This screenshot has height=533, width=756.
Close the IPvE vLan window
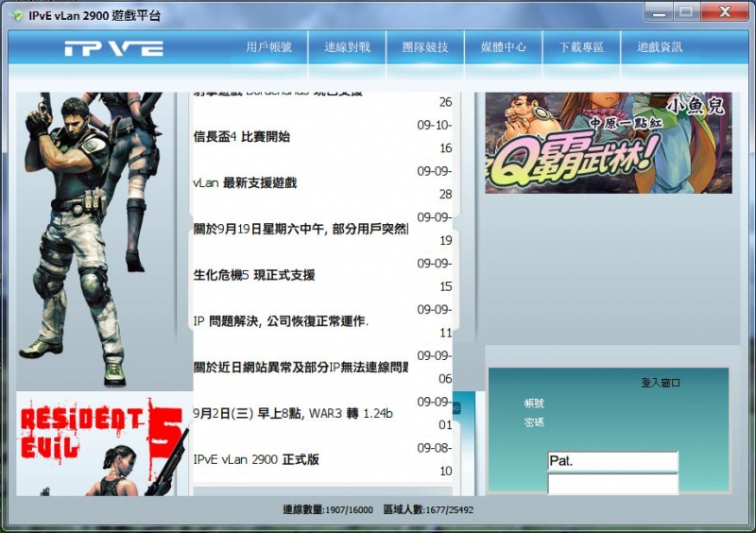click(x=725, y=12)
